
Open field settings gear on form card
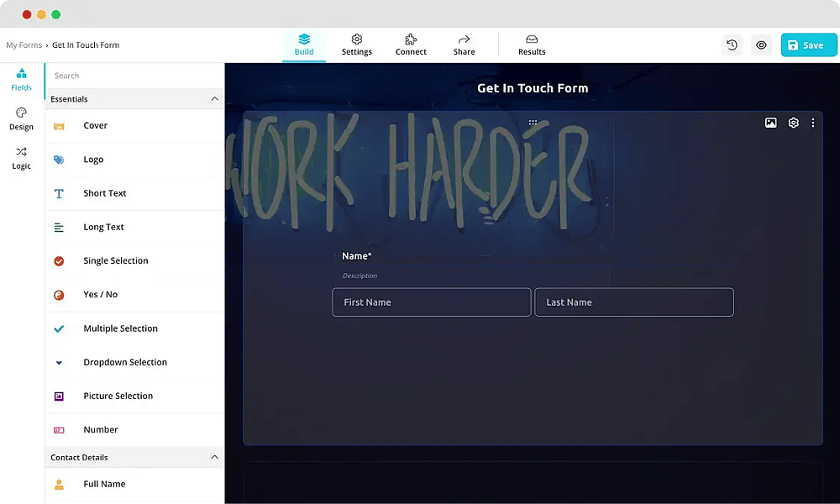tap(794, 123)
